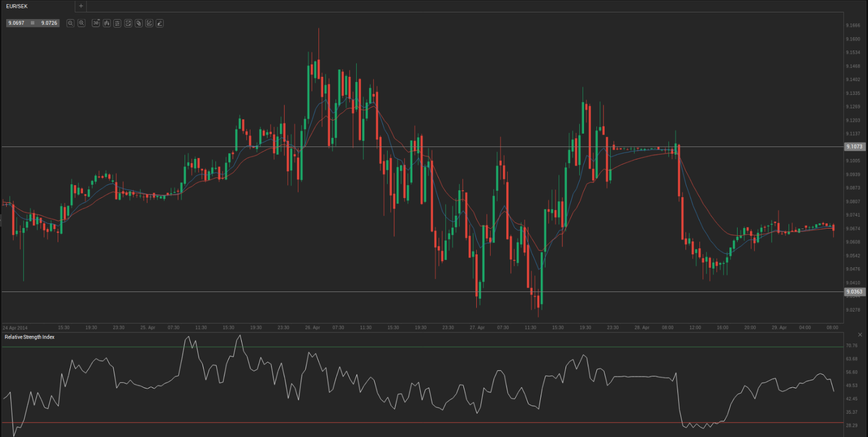
Task: Select the 9.1073 horizontal line price tag
Action: point(854,147)
